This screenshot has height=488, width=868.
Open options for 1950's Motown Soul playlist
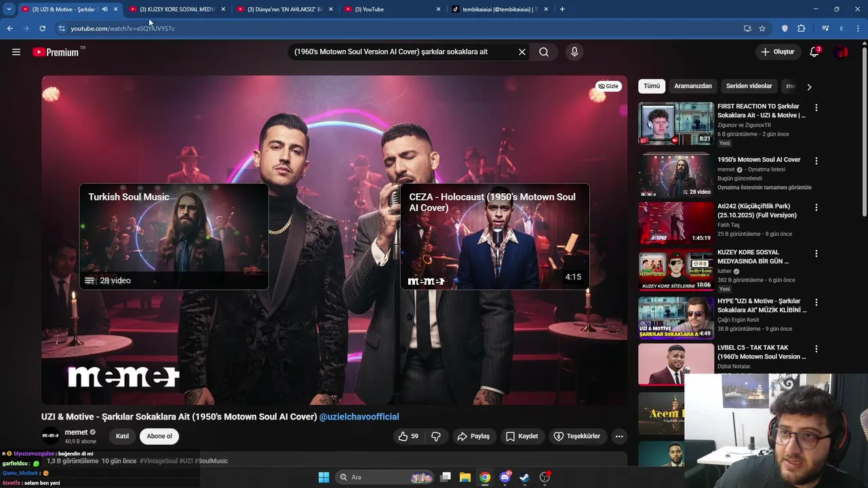click(x=816, y=161)
